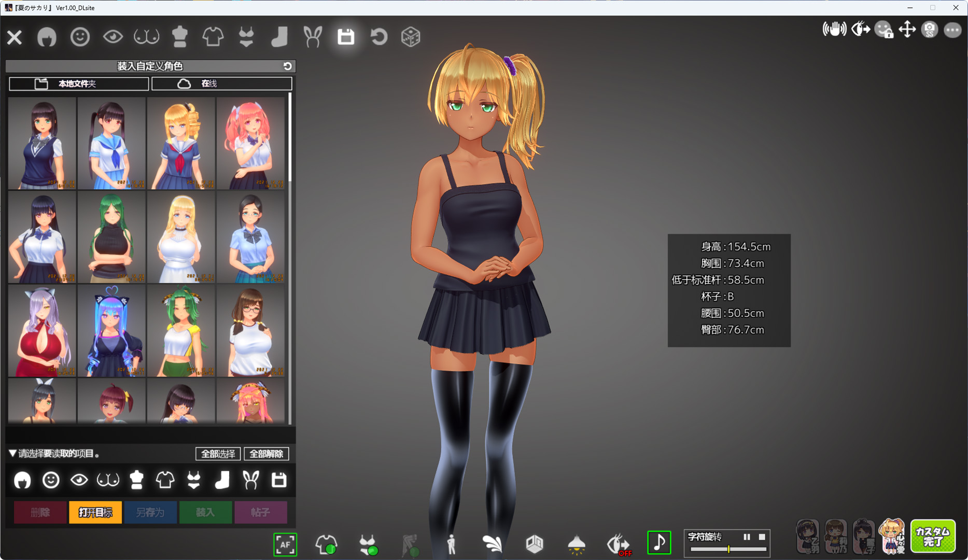Toggle save-data item in load selection row
Image resolution: width=968 pixels, height=560 pixels.
point(279,480)
